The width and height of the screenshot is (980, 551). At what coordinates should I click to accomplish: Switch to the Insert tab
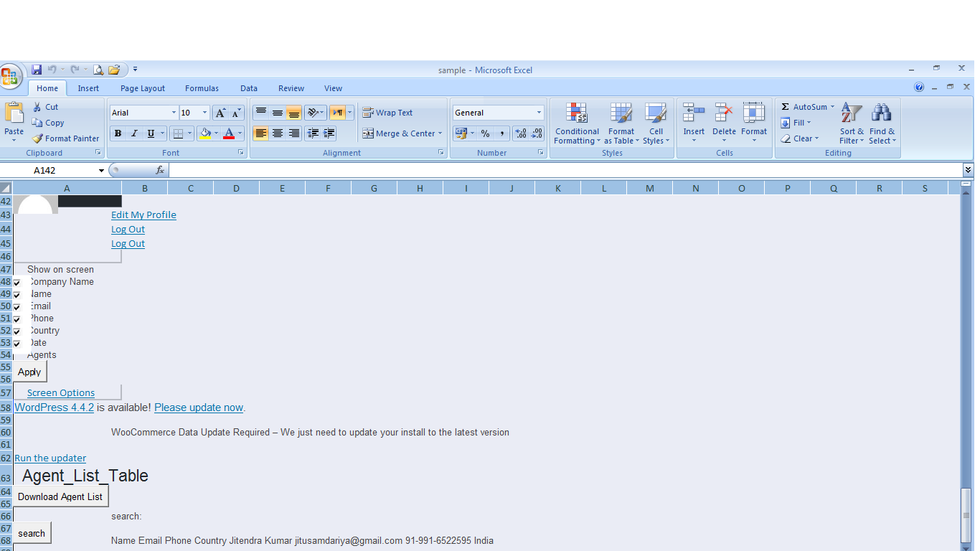(88, 88)
